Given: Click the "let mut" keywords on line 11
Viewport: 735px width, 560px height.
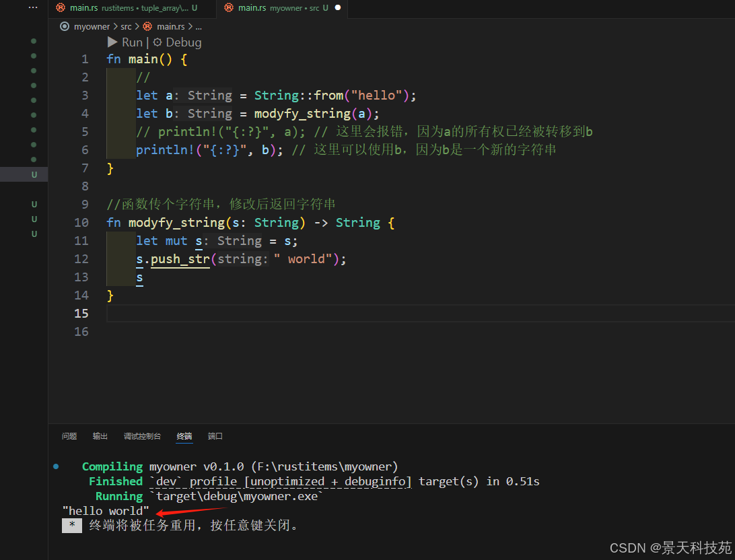Looking at the screenshot, I should pos(162,241).
